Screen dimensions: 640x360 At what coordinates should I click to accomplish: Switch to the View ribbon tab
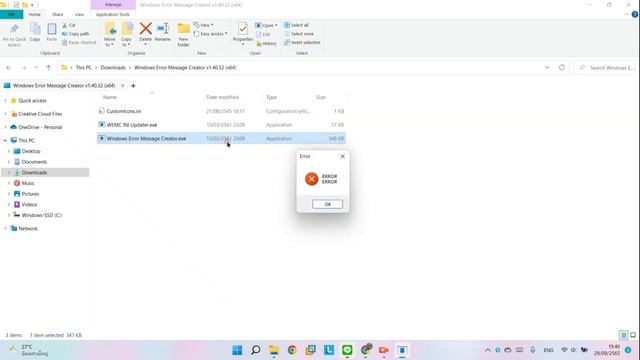[79, 14]
